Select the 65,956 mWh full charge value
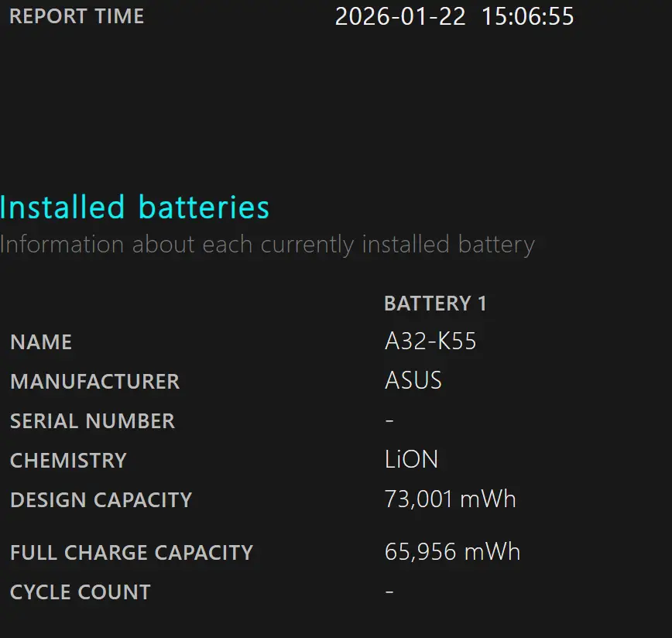 (452, 552)
